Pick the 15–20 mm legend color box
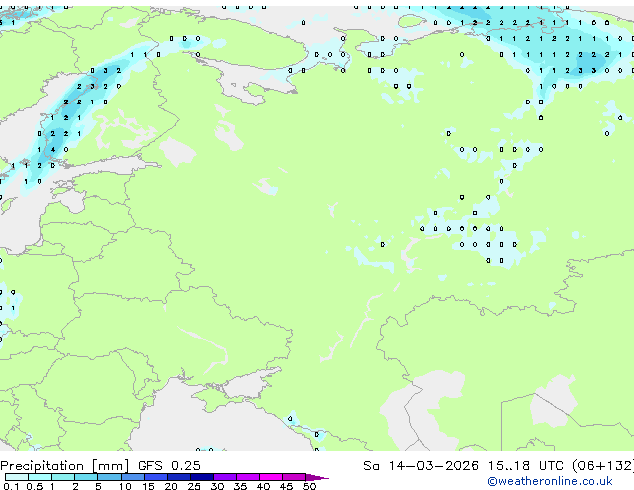 click(155, 477)
